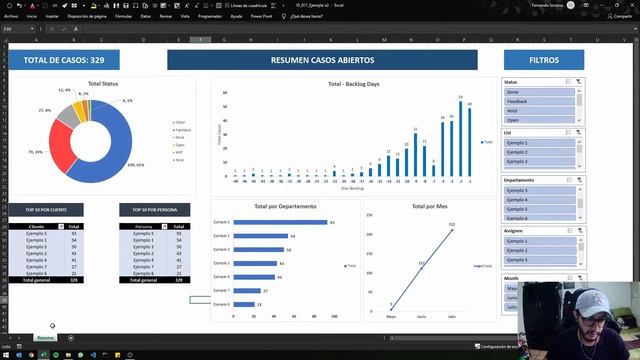
Task: Open the Name Box dropdown arrow
Action: pyautogui.click(x=32, y=29)
